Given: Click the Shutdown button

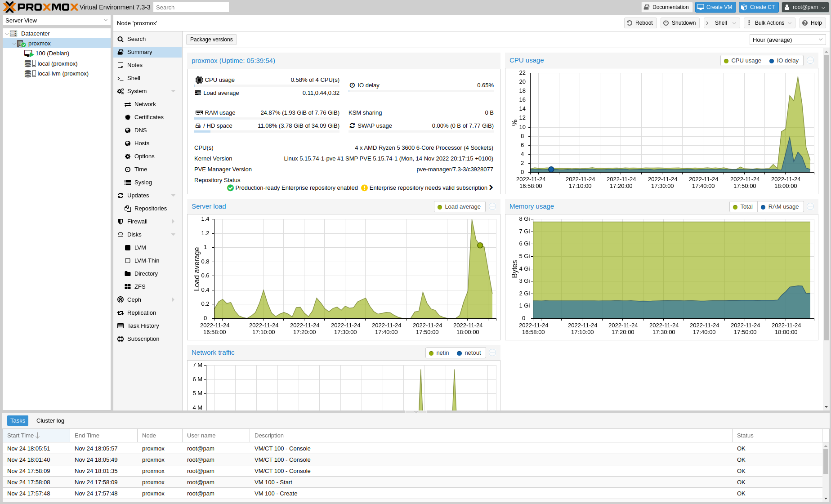Looking at the screenshot, I should (680, 23).
